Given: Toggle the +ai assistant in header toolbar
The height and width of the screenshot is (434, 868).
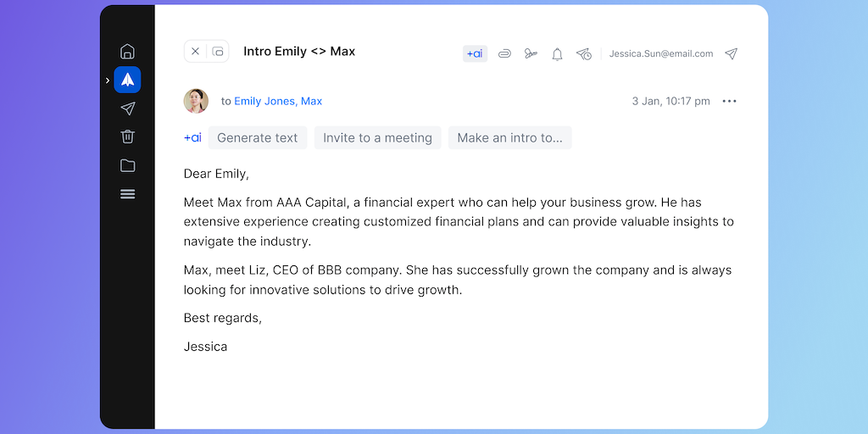Looking at the screenshot, I should point(475,53).
